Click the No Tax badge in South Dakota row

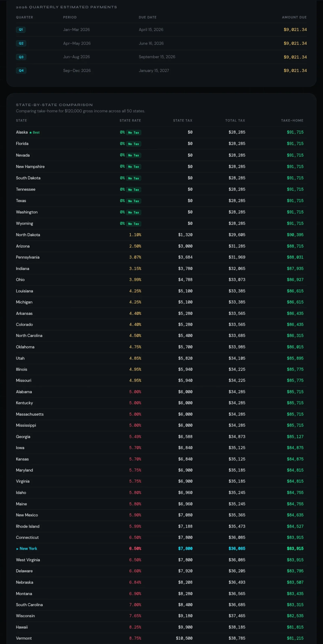pyautogui.click(x=133, y=178)
